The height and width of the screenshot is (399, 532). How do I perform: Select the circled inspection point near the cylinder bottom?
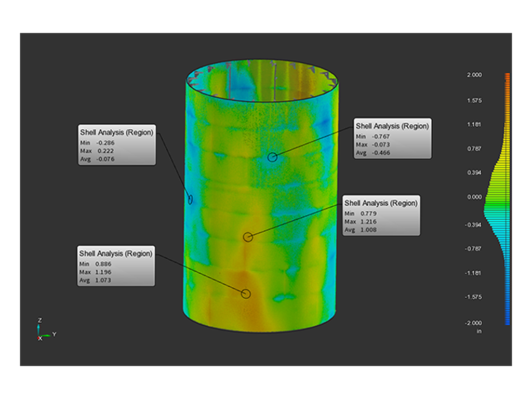tap(246, 294)
